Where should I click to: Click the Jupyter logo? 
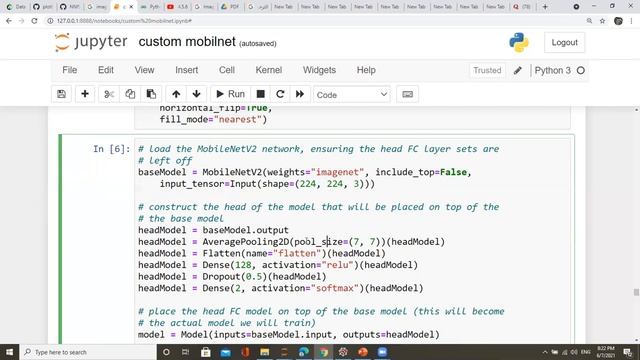[91, 42]
